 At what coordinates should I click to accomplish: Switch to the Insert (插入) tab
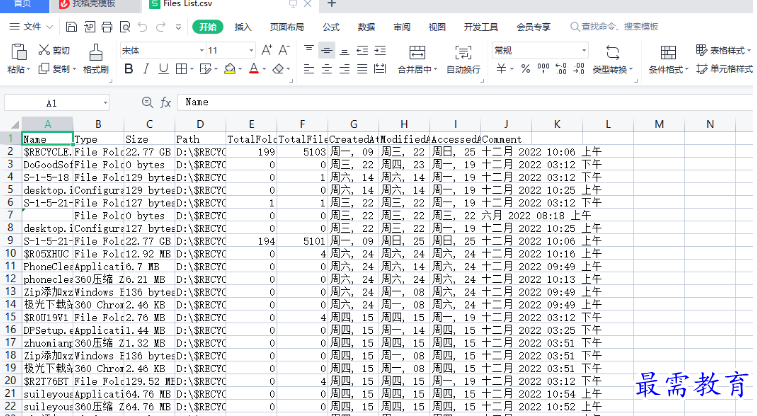[243, 27]
